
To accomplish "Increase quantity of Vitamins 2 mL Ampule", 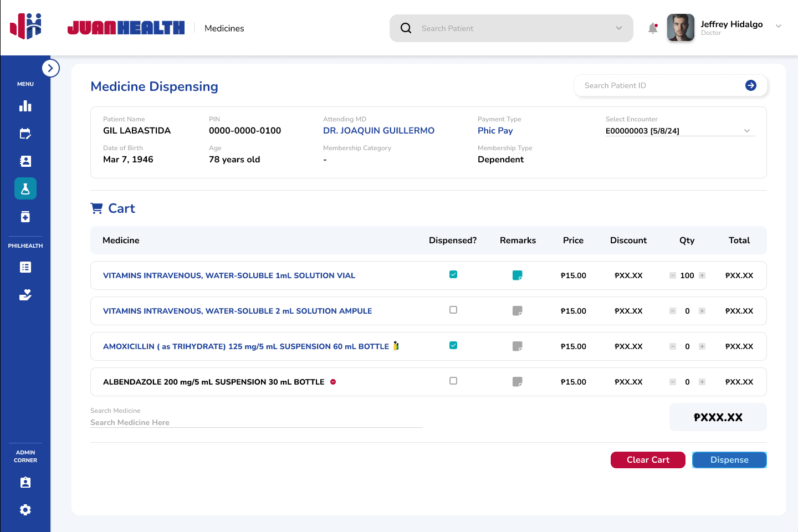I will [x=702, y=311].
